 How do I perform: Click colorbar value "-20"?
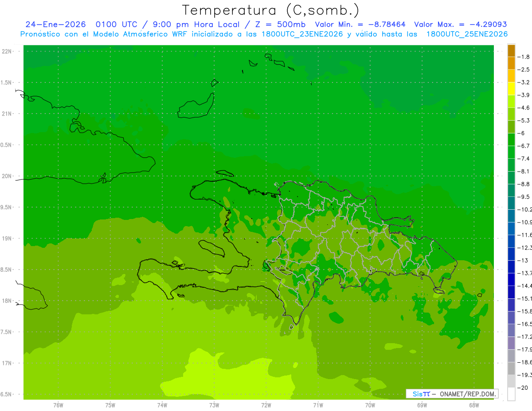pos(523,388)
